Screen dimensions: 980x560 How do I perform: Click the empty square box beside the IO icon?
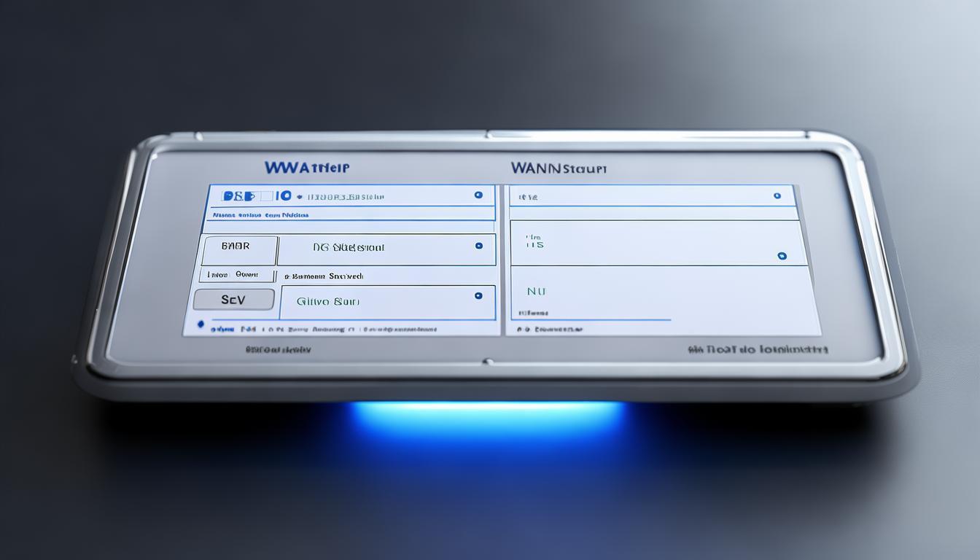(265, 195)
